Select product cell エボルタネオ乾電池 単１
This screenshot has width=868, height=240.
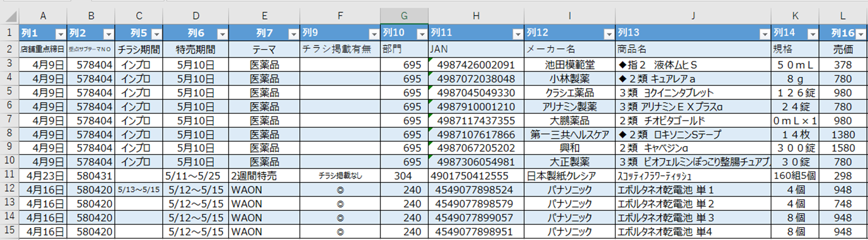[x=693, y=190]
